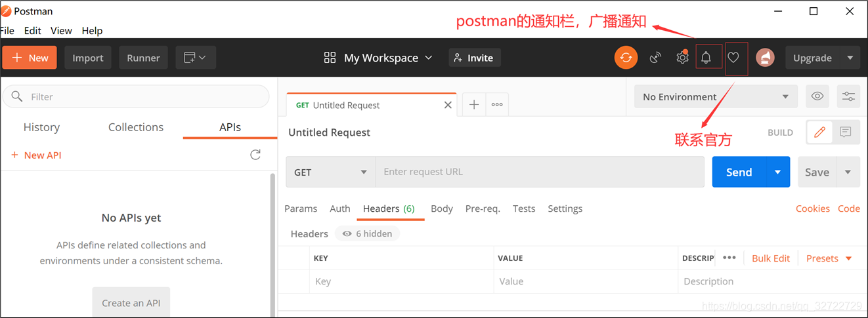Click the heart icon in header
This screenshot has width=868, height=318.
tap(733, 58)
